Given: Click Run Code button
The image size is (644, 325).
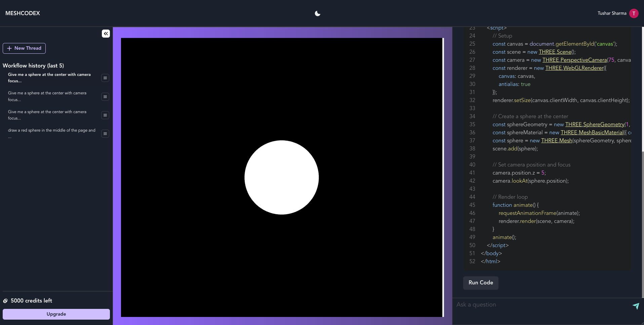Looking at the screenshot, I should [x=481, y=283].
